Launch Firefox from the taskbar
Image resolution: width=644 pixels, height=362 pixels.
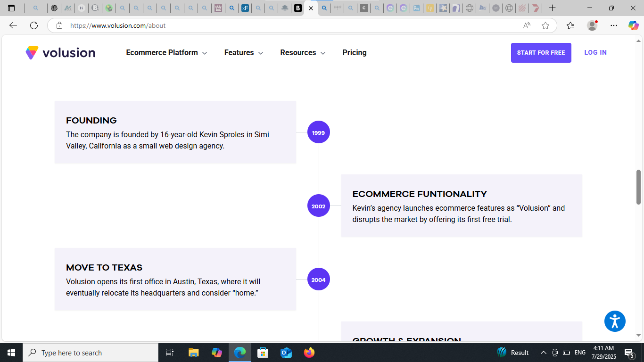[309, 353]
